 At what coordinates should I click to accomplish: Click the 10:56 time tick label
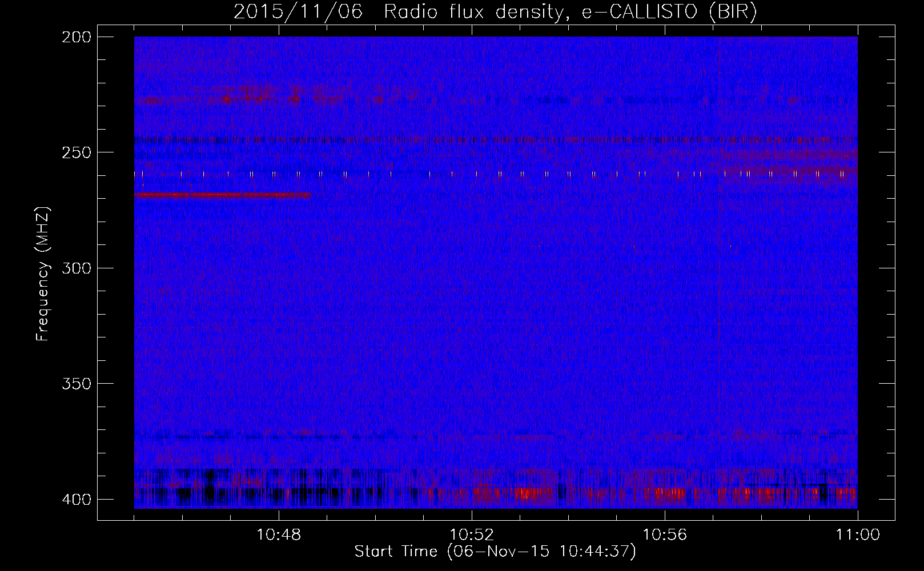(665, 535)
